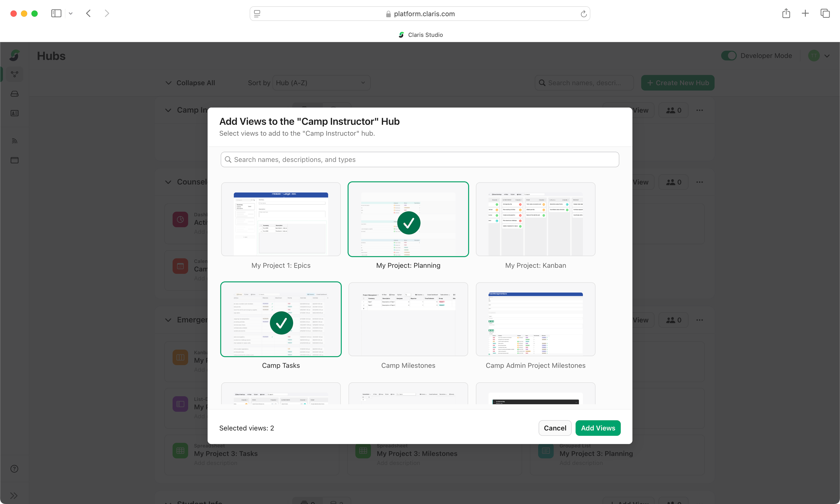Open the data storage icon in the sidebar
This screenshot has height=504, width=840.
[14, 94]
